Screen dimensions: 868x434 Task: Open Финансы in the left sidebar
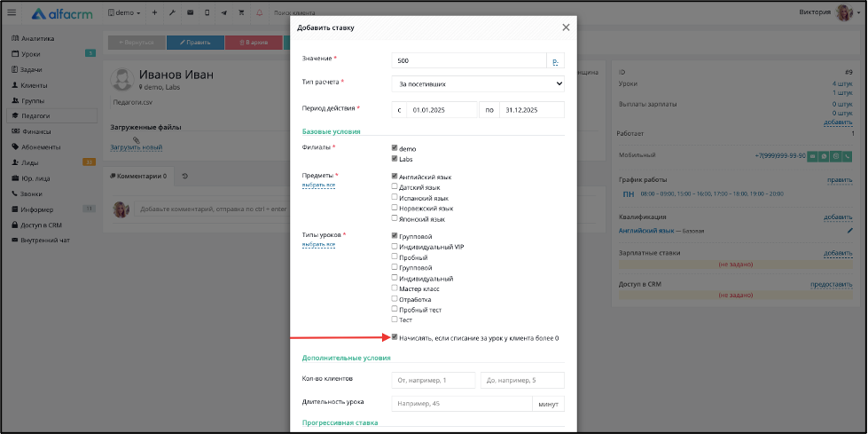click(x=36, y=132)
